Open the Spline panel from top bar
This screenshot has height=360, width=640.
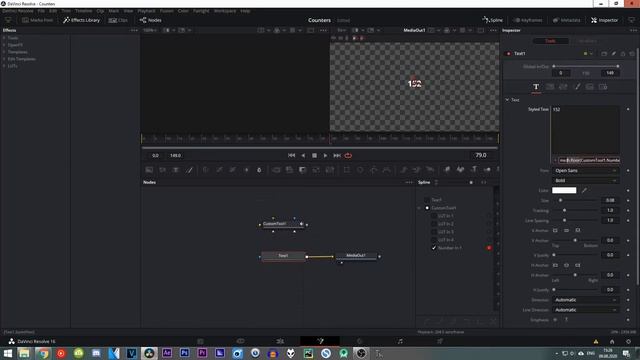pyautogui.click(x=492, y=20)
